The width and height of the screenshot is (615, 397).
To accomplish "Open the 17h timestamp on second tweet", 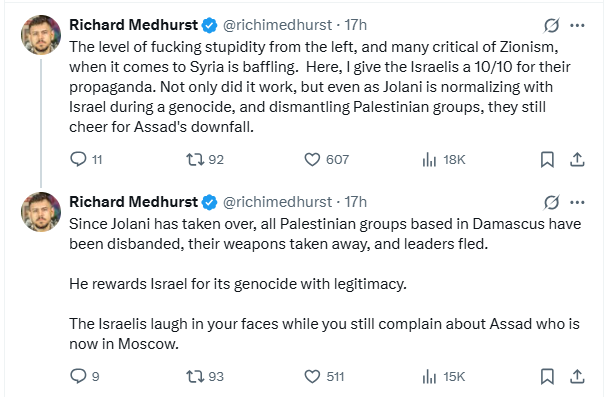I will tap(355, 202).
